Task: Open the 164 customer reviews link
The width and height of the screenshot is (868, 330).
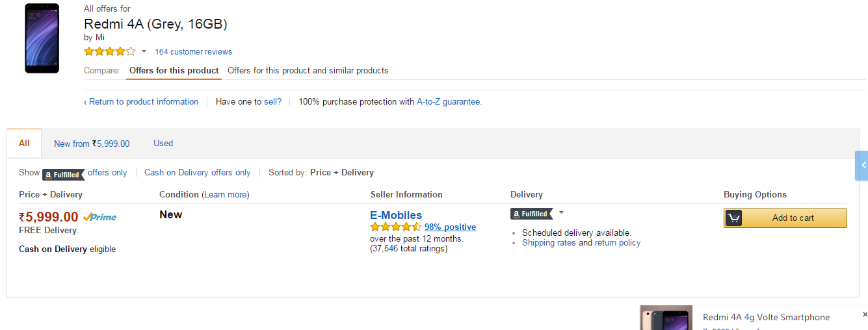Action: (193, 52)
